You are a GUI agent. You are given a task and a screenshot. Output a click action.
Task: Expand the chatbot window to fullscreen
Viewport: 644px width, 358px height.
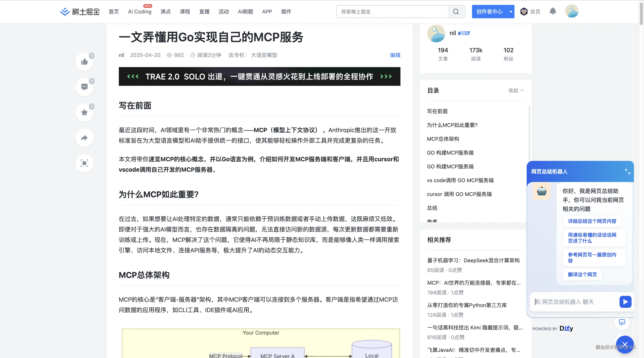click(627, 172)
